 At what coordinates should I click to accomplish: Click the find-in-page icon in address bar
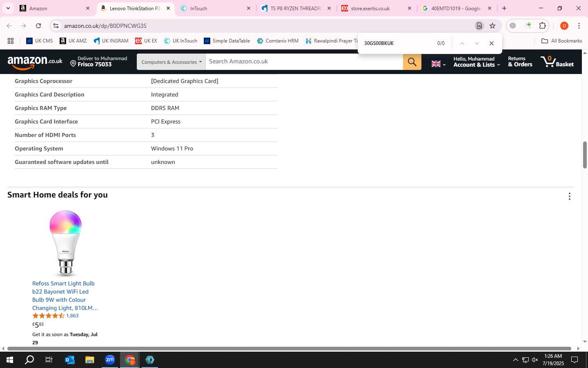tap(479, 26)
